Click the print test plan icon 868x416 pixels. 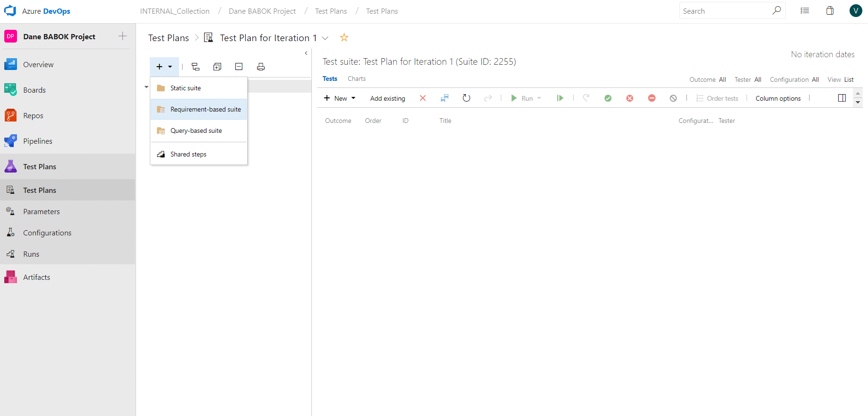(x=261, y=67)
